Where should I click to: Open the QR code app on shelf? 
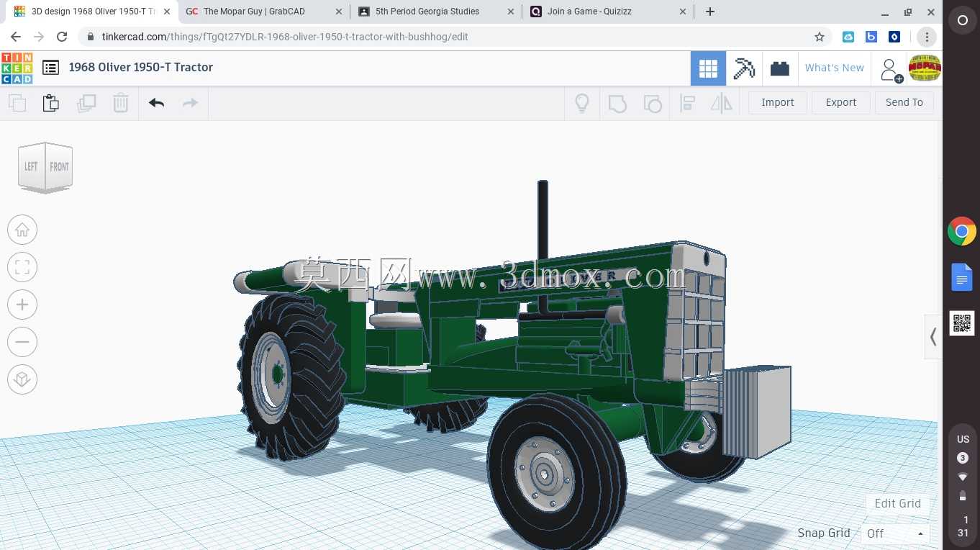coord(962,323)
